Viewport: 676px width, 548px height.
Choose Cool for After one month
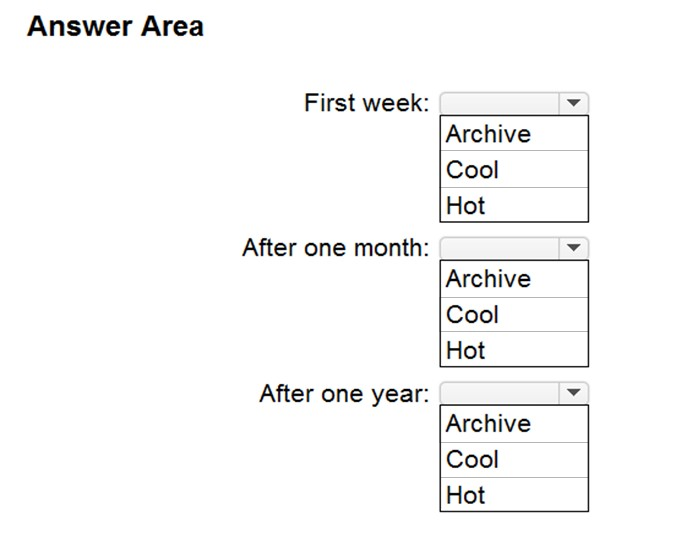point(472,315)
